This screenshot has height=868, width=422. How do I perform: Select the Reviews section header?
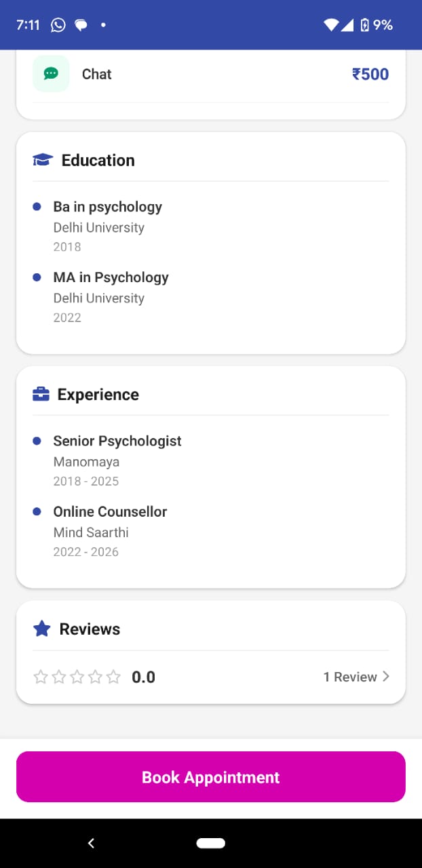click(x=89, y=628)
